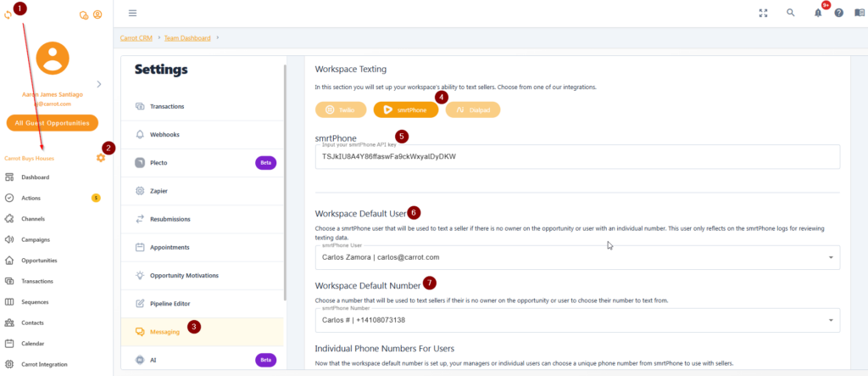This screenshot has height=376, width=868.
Task: Toggle the hamburger menu icon
Action: (x=132, y=14)
